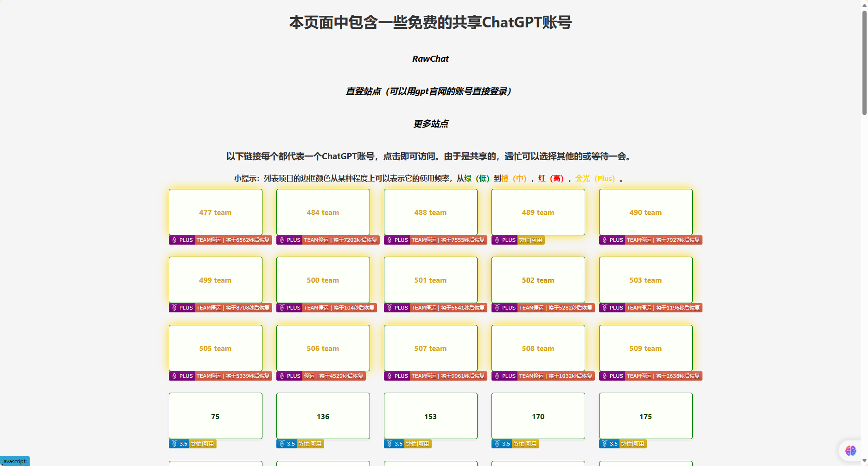Open account card 170
The height and width of the screenshot is (466, 868).
tap(538, 416)
